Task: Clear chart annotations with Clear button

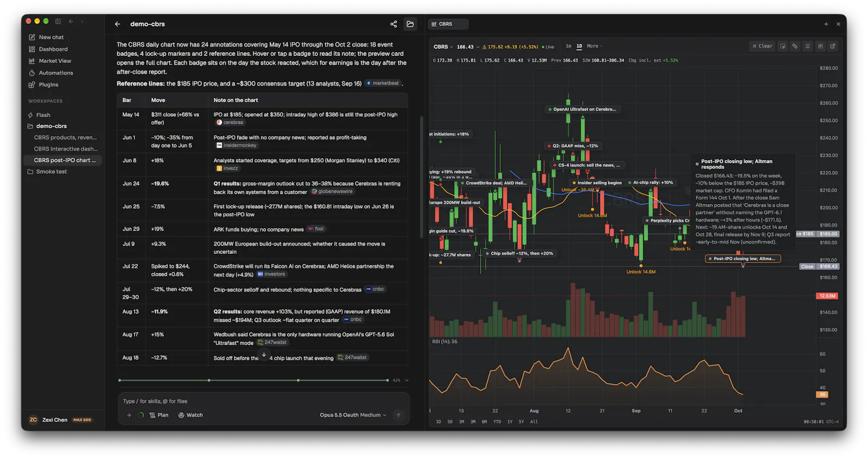Action: 762,47
